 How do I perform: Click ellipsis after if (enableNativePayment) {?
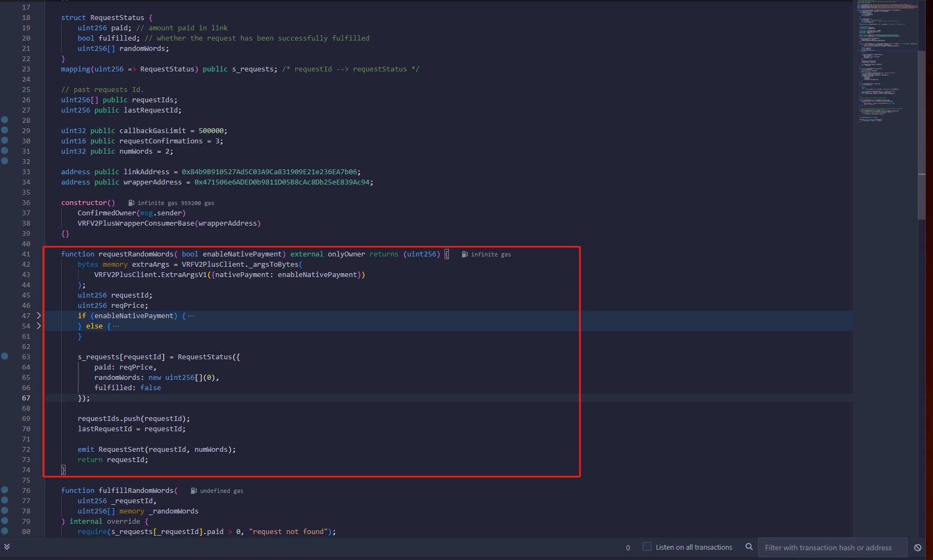(191, 316)
